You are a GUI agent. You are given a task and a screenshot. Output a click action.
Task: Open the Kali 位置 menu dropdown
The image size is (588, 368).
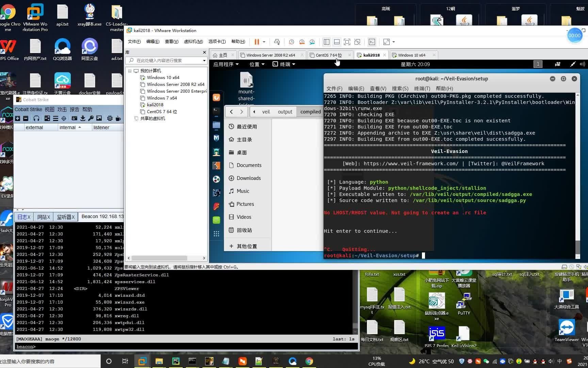[x=257, y=64]
